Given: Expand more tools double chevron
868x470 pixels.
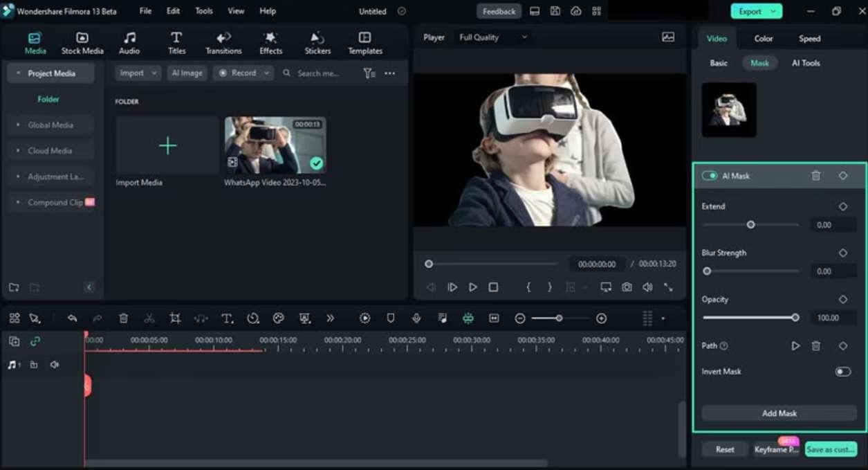Looking at the screenshot, I should coord(330,318).
